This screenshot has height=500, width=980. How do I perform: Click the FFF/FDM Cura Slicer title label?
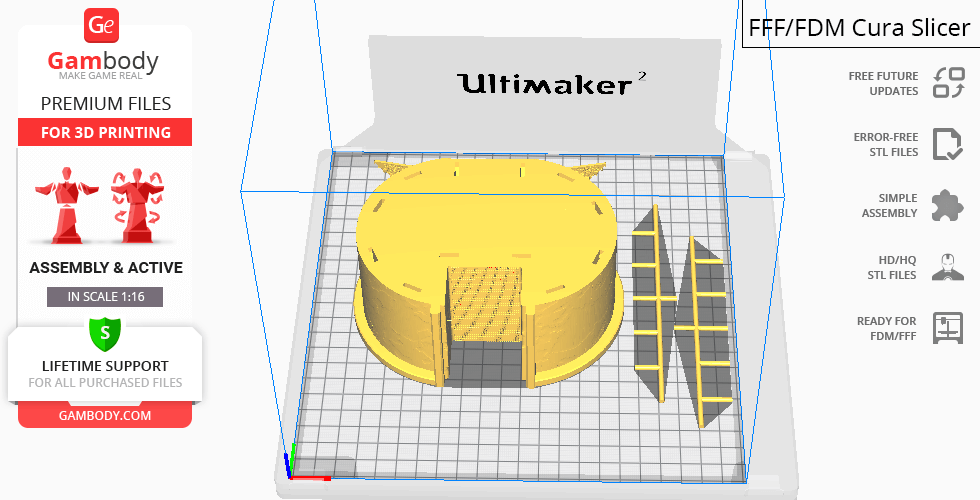[860, 28]
